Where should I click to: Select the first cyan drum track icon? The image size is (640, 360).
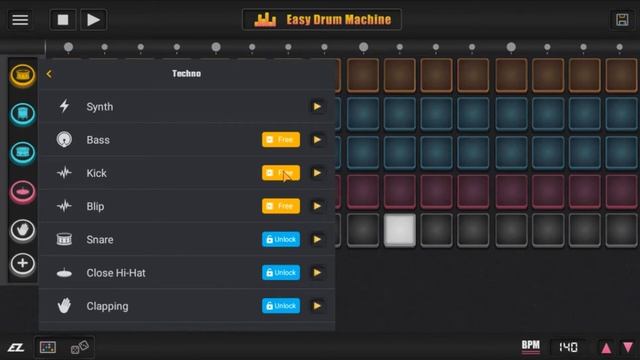tap(23, 114)
